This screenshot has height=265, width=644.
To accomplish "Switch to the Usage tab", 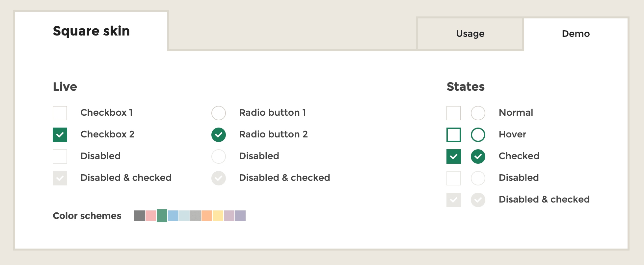I will 470,34.
